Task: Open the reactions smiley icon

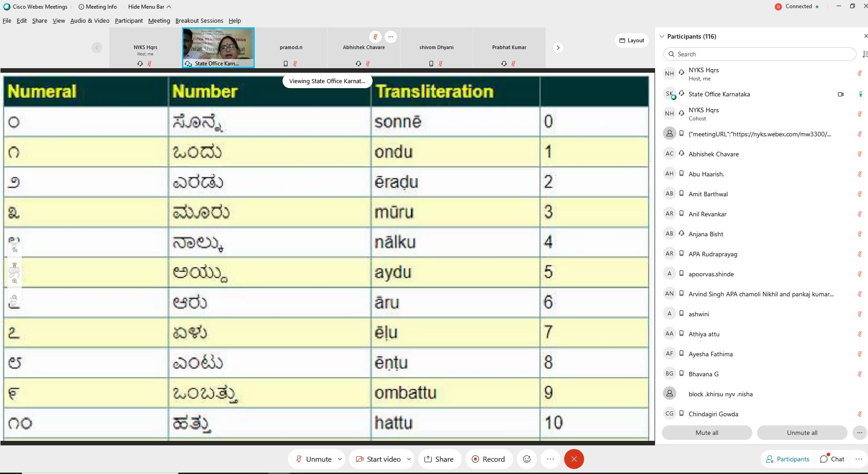Action: (x=527, y=459)
